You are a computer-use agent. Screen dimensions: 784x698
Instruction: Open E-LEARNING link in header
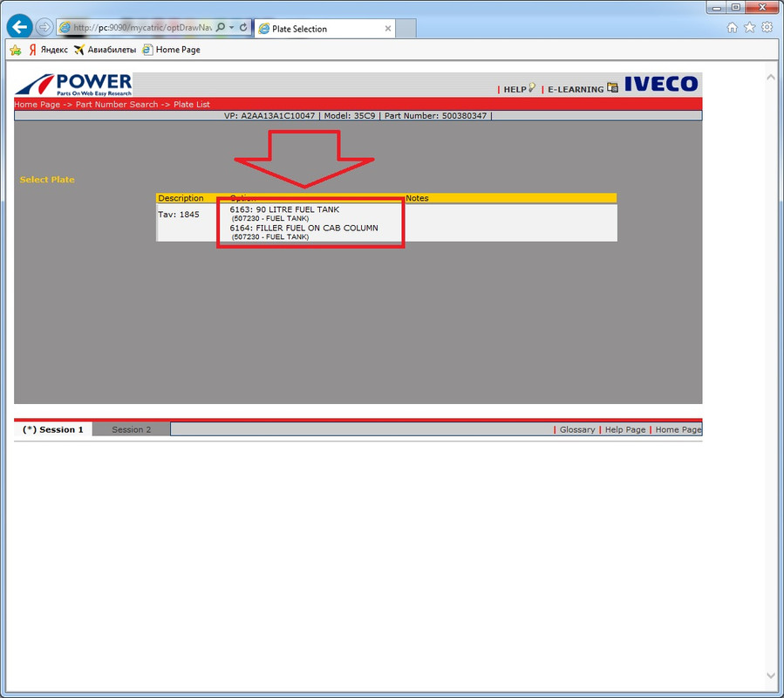pos(583,89)
